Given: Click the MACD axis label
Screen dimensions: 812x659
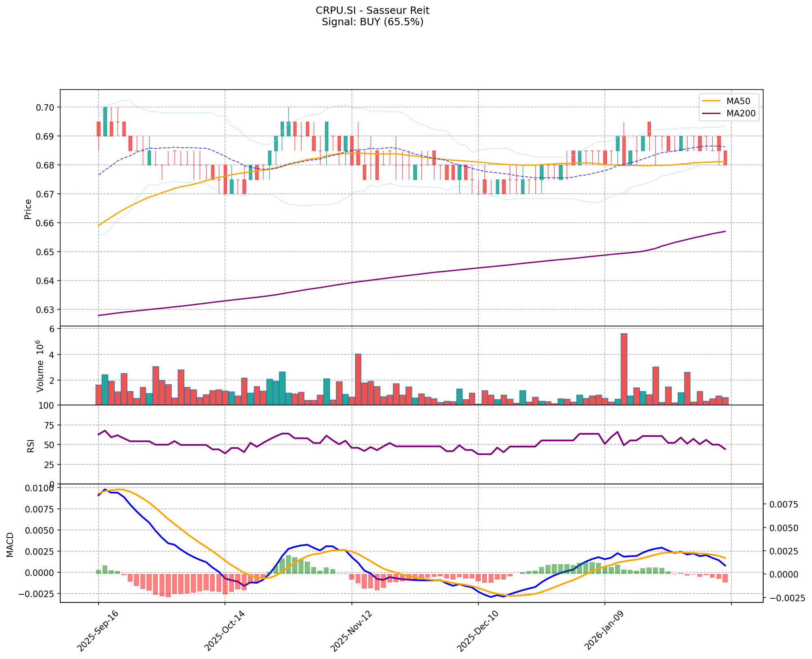Looking at the screenshot, I should [x=11, y=545].
